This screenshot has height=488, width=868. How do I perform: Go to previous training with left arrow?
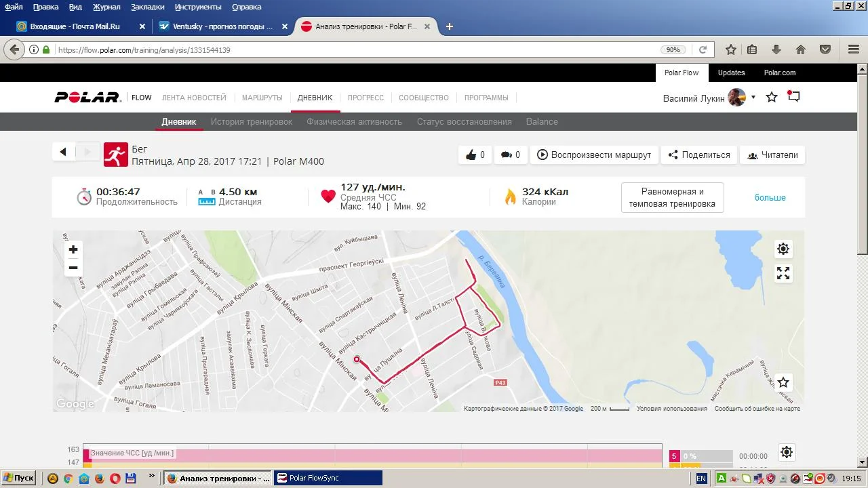click(x=63, y=152)
